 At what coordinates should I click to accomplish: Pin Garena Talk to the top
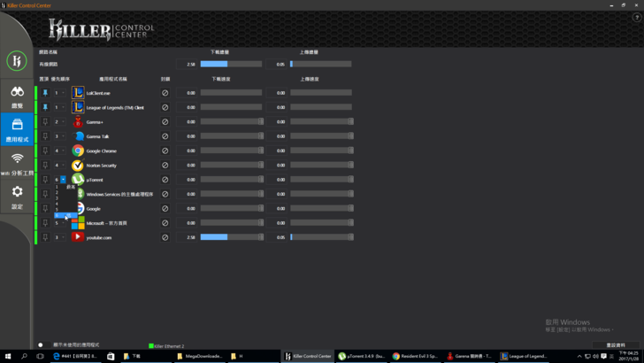pos(45,136)
